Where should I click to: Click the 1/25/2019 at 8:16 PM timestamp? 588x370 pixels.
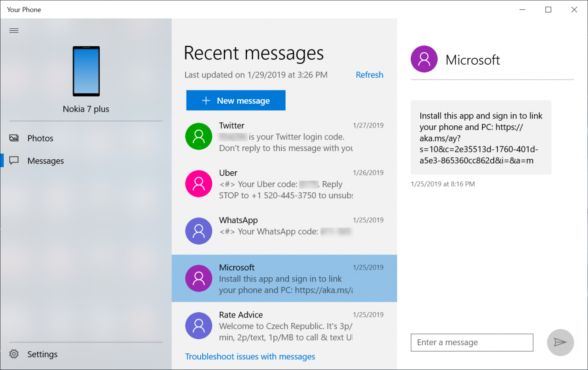click(443, 184)
